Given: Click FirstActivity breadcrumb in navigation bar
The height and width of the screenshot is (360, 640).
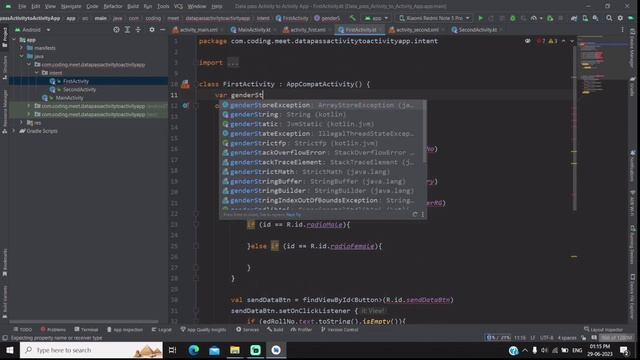Looking at the screenshot, I should click(292, 18).
